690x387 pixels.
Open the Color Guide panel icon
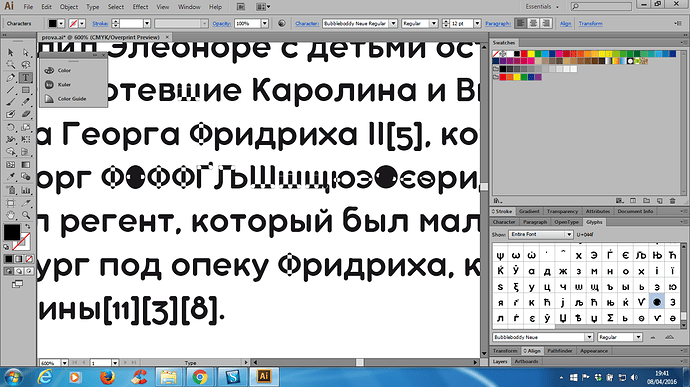click(x=49, y=99)
